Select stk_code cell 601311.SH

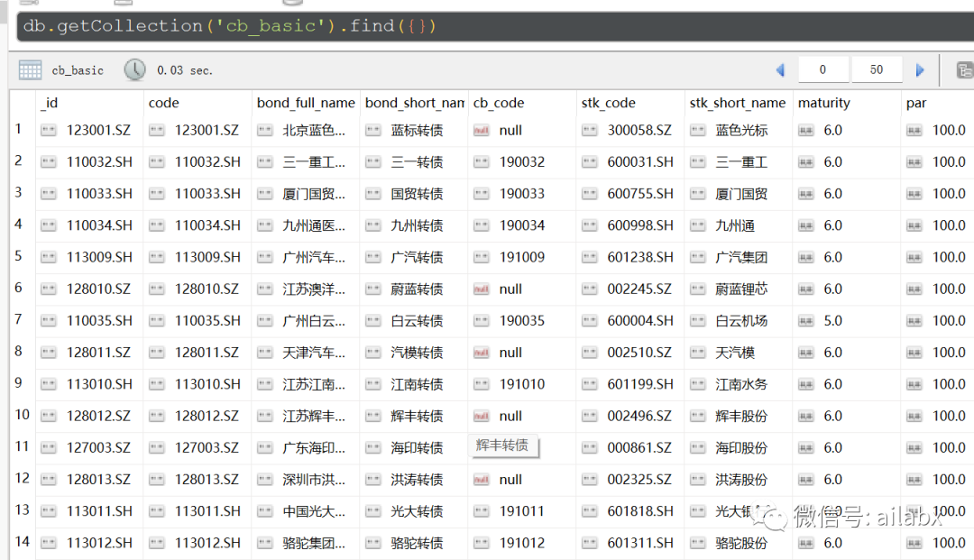click(640, 543)
